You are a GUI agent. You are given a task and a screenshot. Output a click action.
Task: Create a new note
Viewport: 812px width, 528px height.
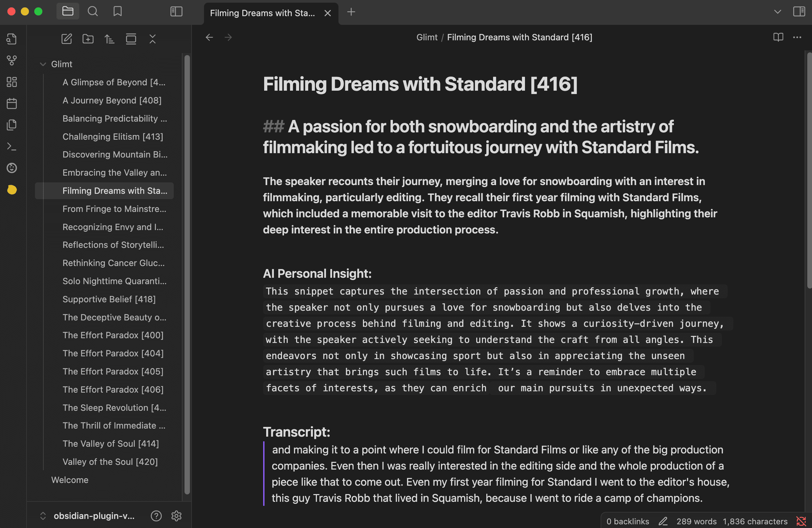[x=67, y=39]
